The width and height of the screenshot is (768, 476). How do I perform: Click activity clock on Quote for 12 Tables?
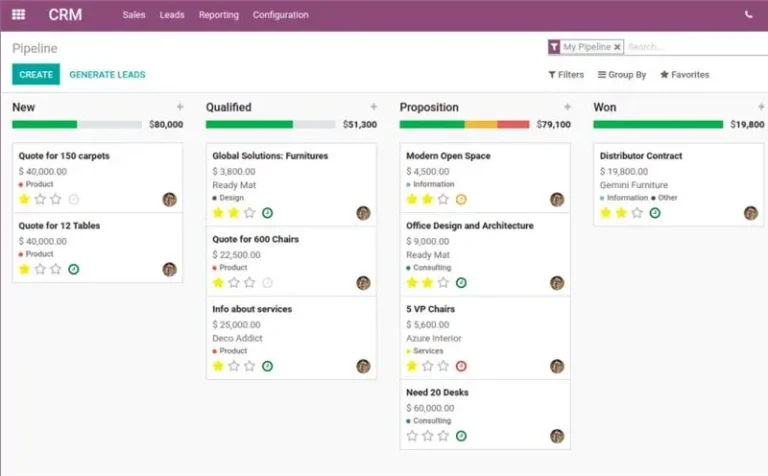74,269
